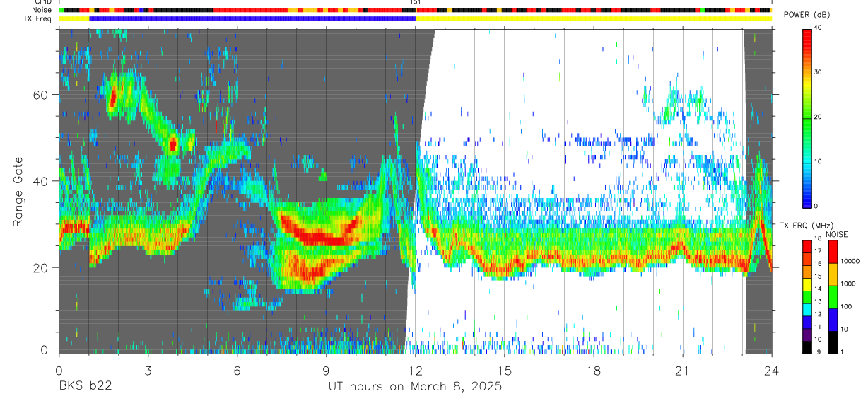Image resolution: width=868 pixels, height=401 pixels.
Task: Click the 0 range gate tick
Action: 44,351
